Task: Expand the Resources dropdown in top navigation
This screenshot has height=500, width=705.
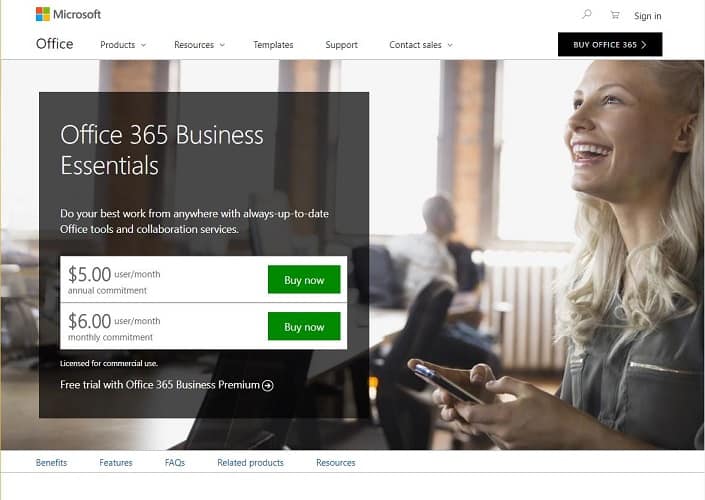Action: (199, 45)
